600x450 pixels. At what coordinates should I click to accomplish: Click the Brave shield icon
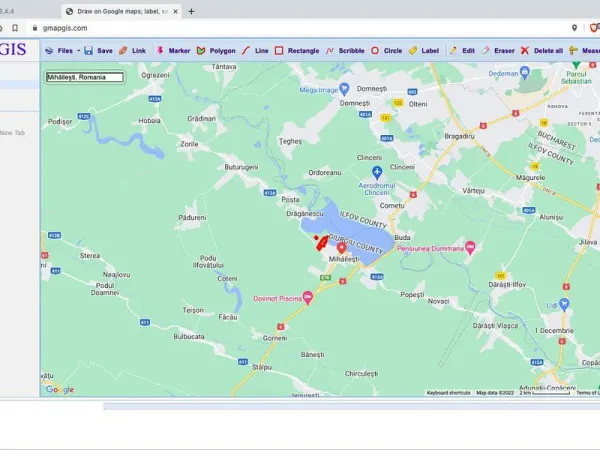[594, 28]
